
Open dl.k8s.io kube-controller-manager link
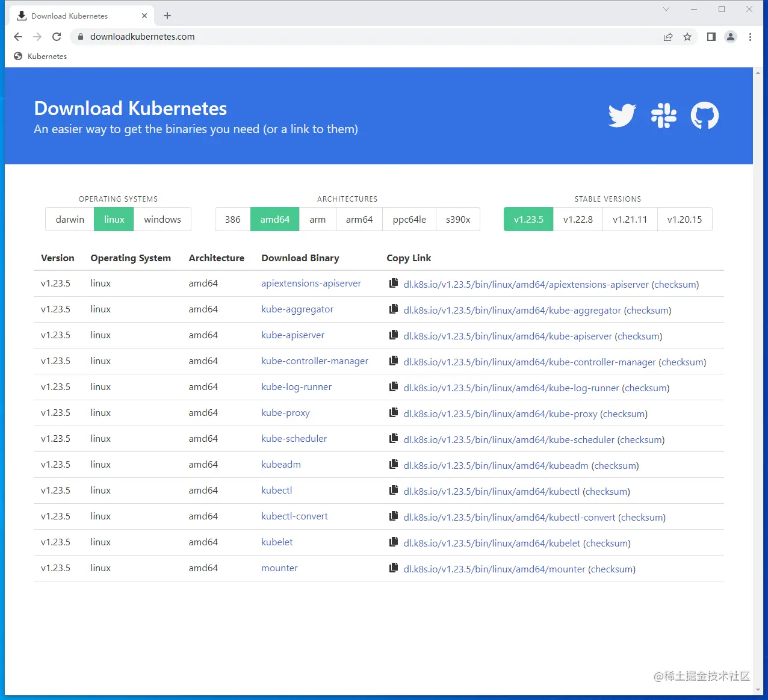(x=530, y=362)
